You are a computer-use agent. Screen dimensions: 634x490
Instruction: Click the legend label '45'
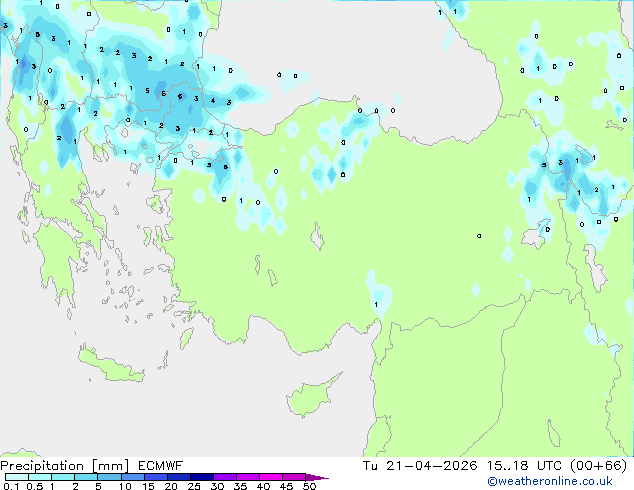(286, 486)
